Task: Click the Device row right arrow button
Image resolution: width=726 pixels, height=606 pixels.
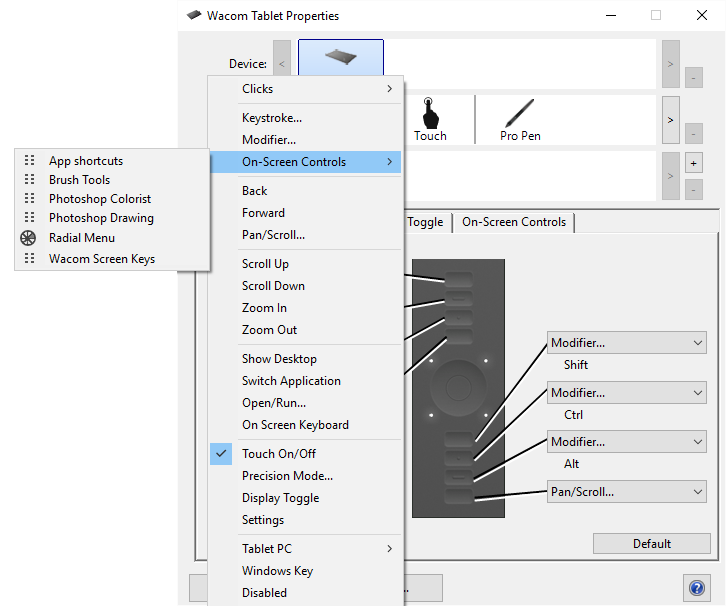Action: 670,64
